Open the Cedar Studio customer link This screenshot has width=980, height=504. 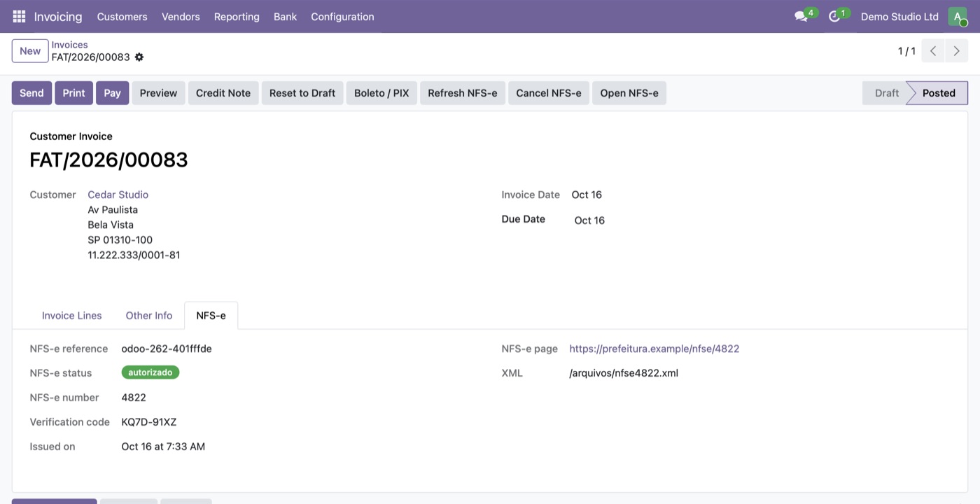pyautogui.click(x=118, y=195)
